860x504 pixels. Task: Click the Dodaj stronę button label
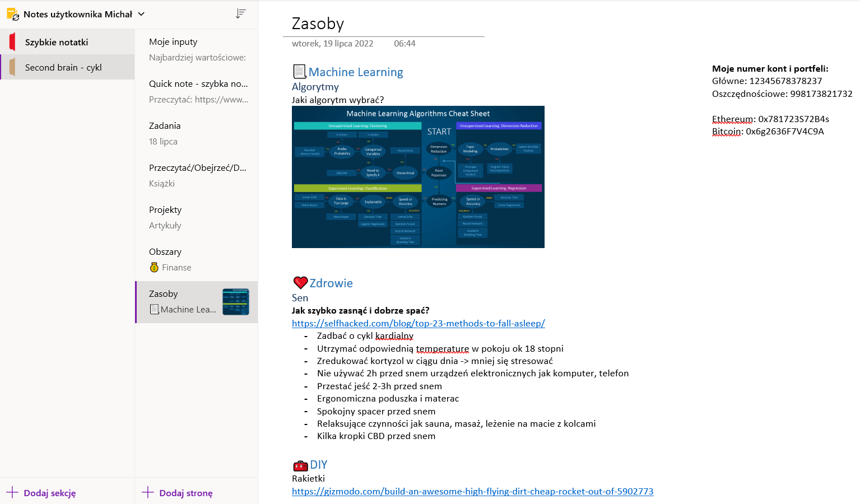tap(186, 493)
